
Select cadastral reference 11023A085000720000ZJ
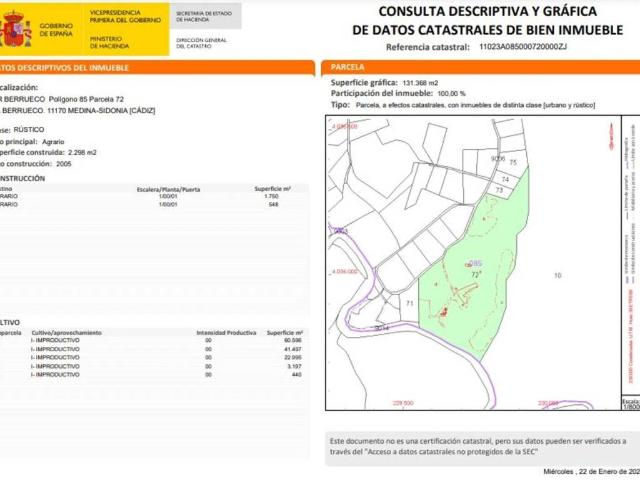523,47
